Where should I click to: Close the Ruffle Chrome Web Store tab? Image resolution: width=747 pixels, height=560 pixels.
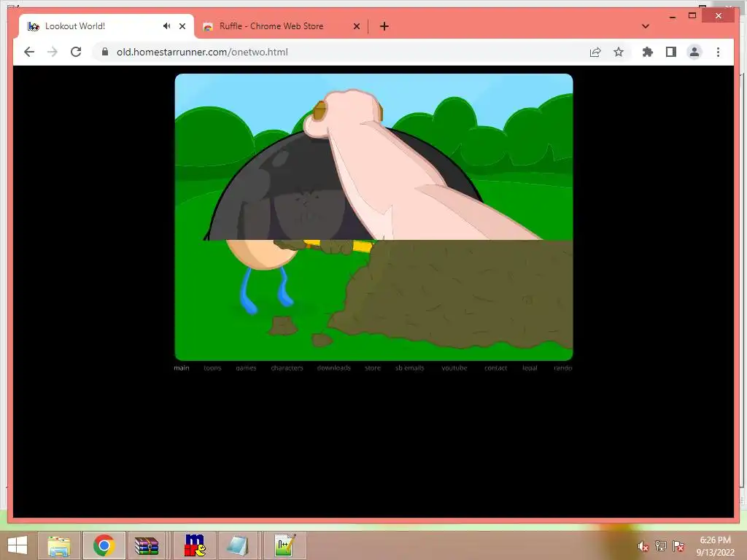tap(356, 26)
